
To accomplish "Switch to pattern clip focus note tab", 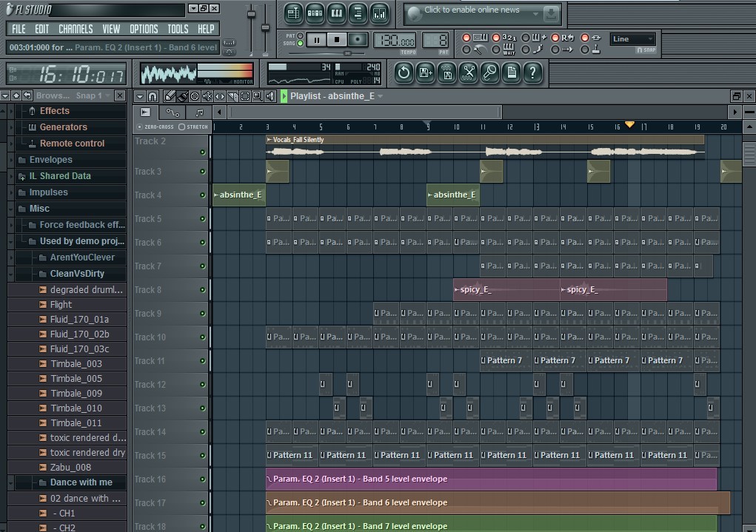I will 199,112.
